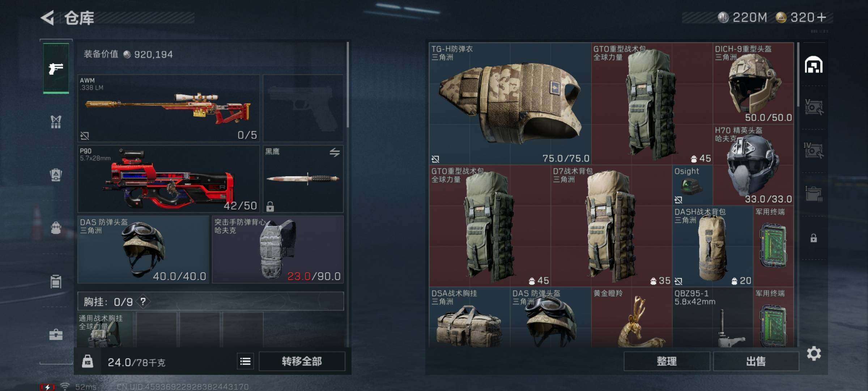
Task: Click the 整理 button
Action: pyautogui.click(x=667, y=361)
